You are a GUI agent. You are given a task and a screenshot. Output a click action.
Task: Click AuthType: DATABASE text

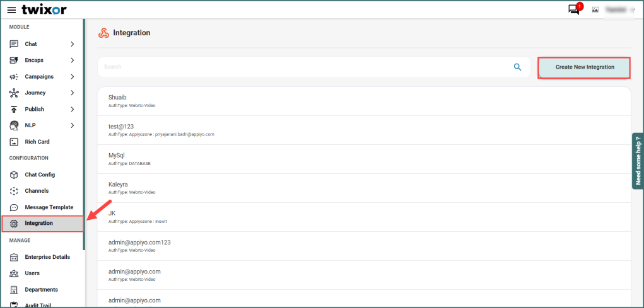tap(129, 163)
